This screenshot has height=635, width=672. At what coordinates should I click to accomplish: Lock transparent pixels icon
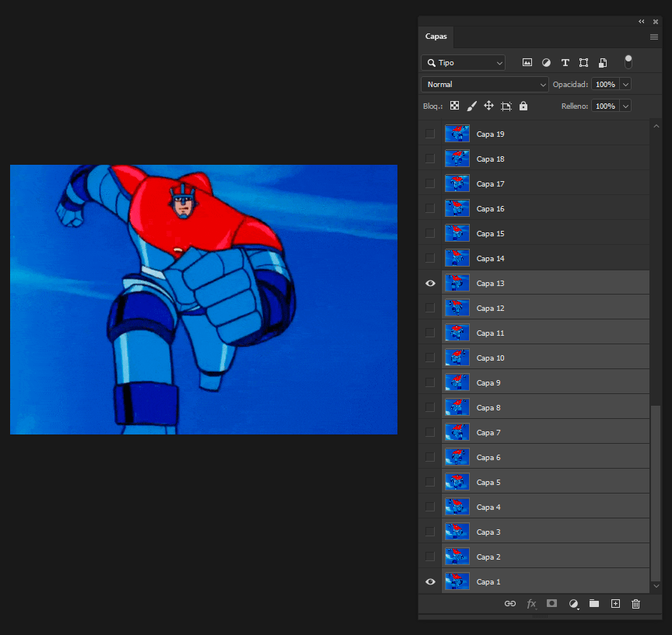click(x=455, y=106)
